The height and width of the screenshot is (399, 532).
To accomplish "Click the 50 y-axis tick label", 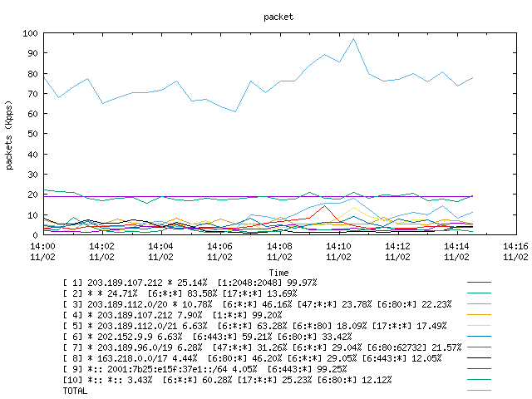I will (x=33, y=134).
